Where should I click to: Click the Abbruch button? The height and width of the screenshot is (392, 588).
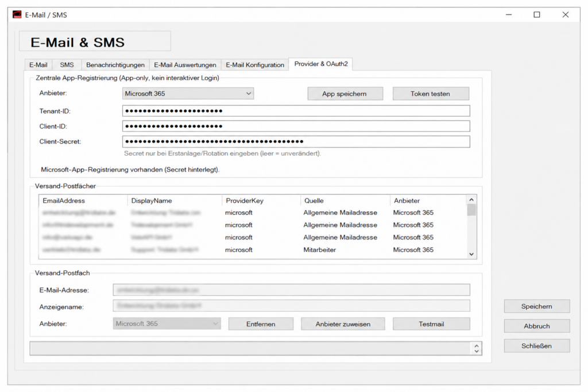point(537,326)
